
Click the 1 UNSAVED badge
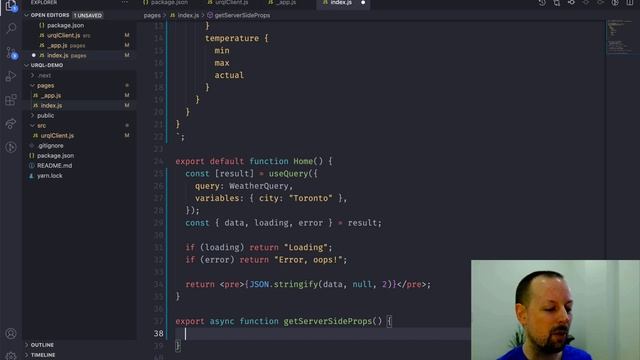coord(88,16)
